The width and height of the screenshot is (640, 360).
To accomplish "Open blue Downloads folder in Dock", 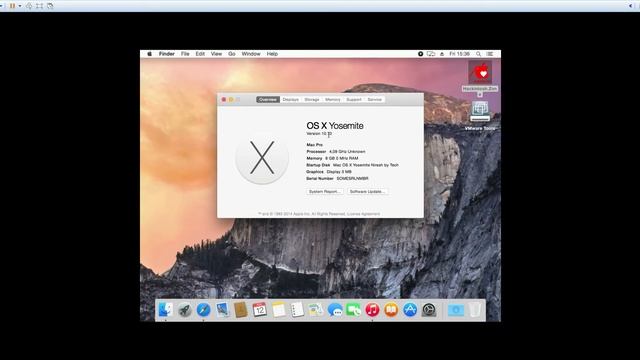I will [456, 310].
